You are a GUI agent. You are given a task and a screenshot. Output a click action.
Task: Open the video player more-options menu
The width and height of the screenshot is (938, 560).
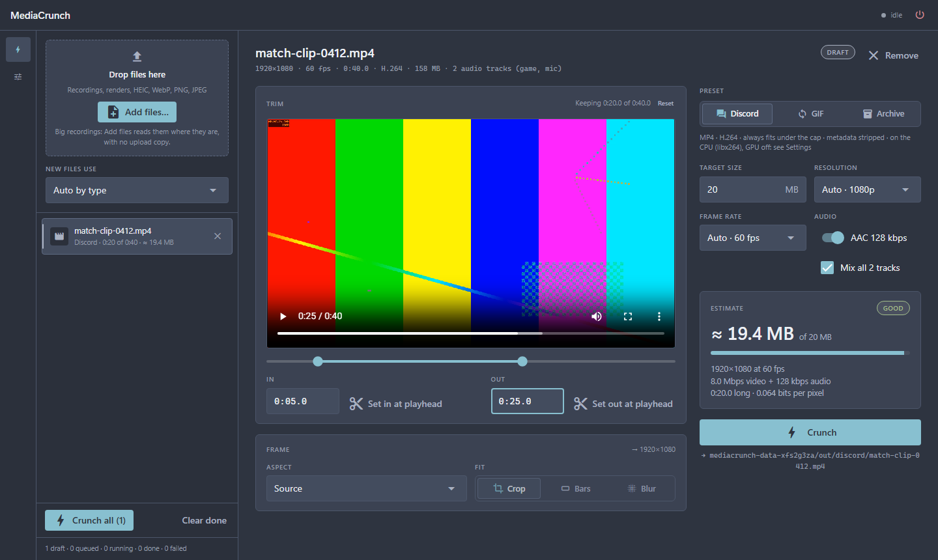tap(659, 316)
